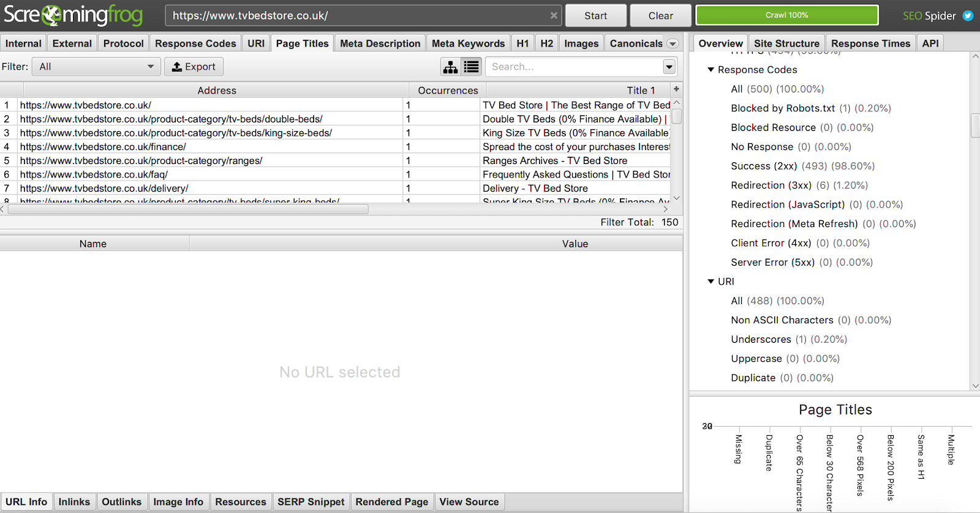The width and height of the screenshot is (980, 513).
Task: Sort by the Occurrences column header
Action: pos(448,90)
